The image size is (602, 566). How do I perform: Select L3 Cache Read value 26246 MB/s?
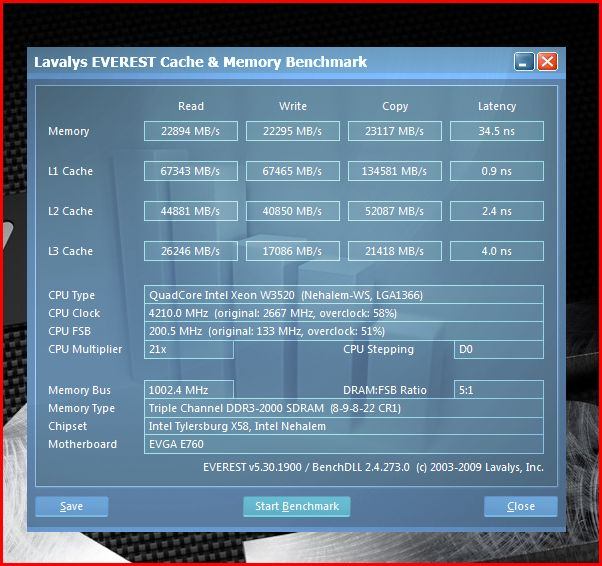(x=191, y=251)
